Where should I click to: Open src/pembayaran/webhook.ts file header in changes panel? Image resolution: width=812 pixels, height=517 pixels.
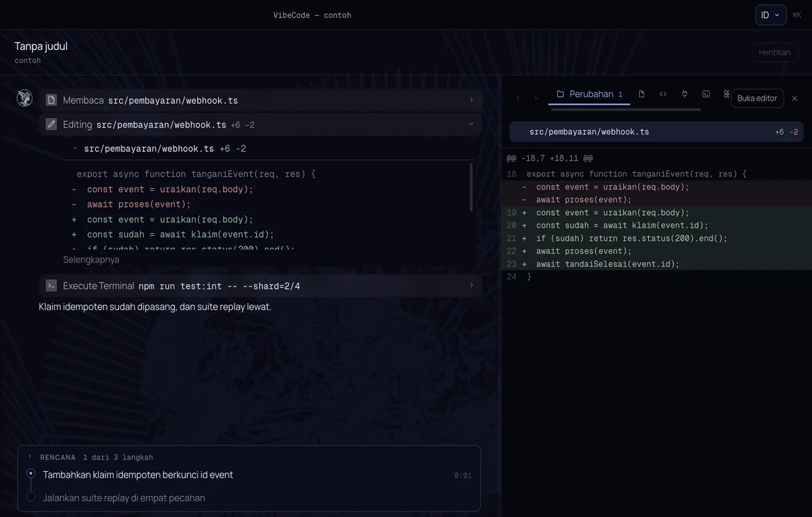[656, 132]
